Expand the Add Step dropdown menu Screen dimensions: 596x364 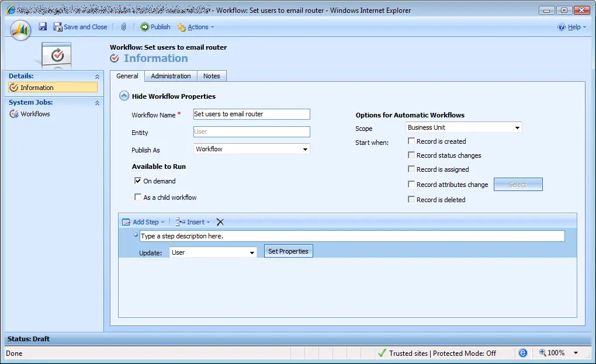tap(143, 222)
